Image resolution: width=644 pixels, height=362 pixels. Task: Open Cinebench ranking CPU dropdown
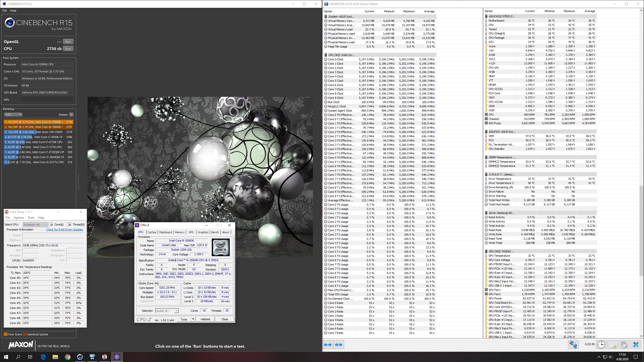13,115
